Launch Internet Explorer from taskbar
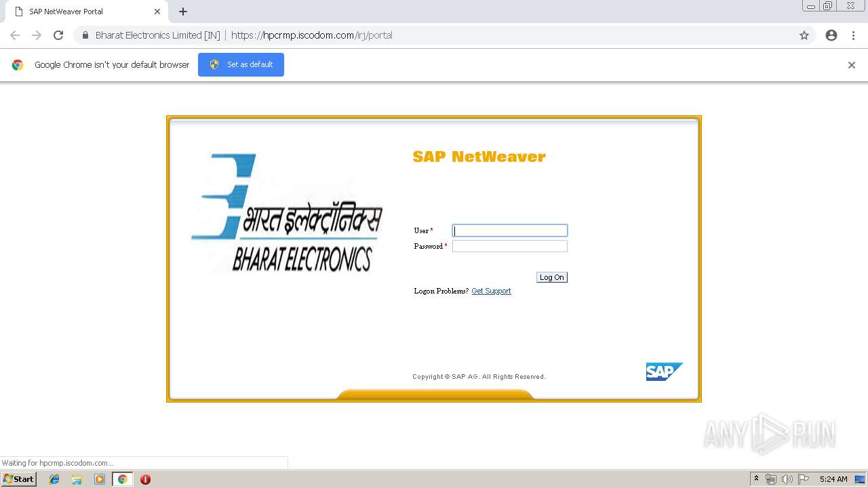 tap(54, 479)
